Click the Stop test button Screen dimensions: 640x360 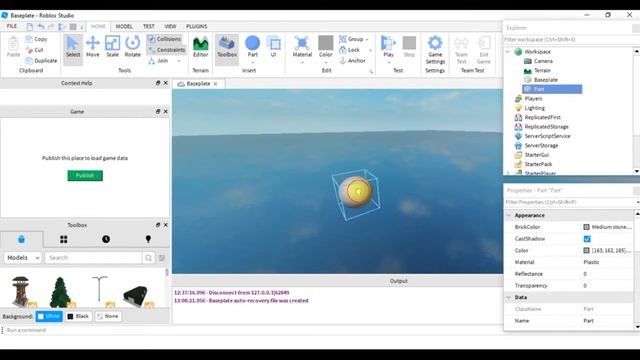pyautogui.click(x=409, y=47)
